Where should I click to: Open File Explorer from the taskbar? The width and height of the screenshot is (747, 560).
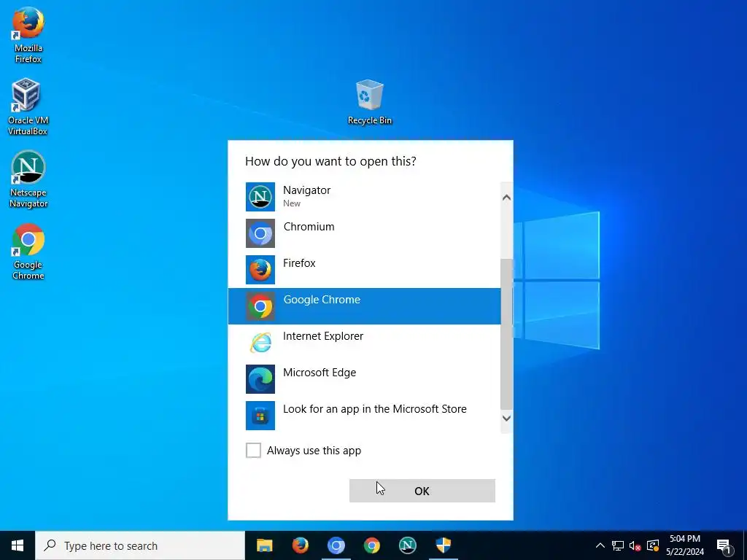(264, 545)
